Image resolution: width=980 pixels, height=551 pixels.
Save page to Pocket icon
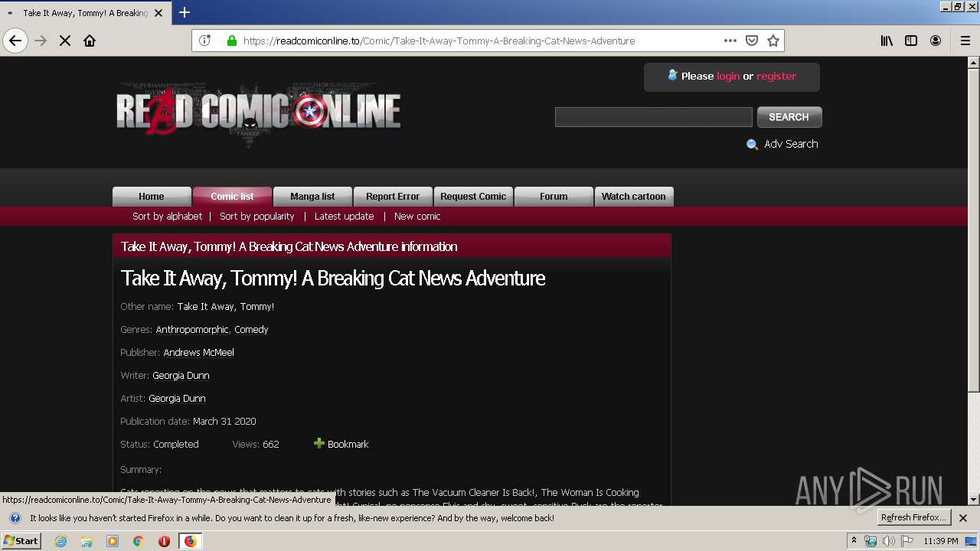(752, 41)
